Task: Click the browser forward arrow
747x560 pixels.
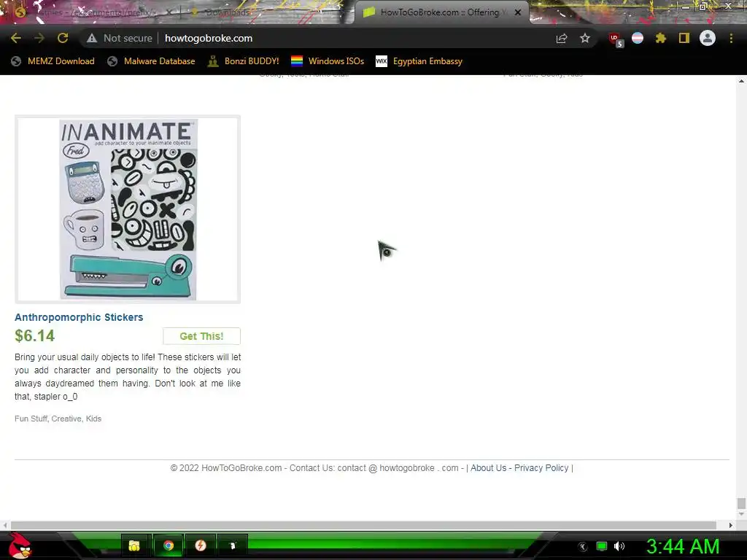Action: click(x=39, y=38)
